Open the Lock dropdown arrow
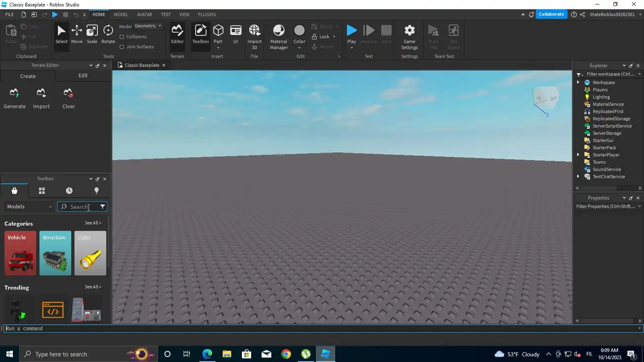Viewport: 644px width, 362px height. pos(334,37)
